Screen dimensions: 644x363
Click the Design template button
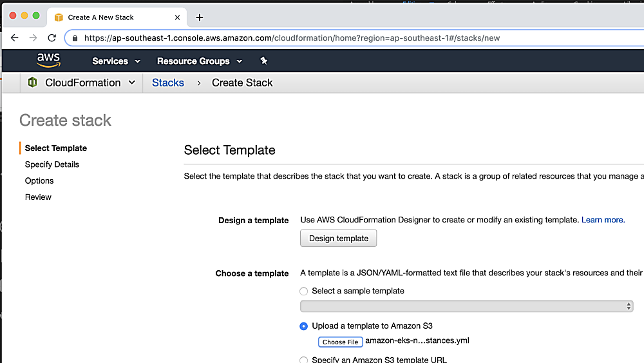pyautogui.click(x=339, y=238)
